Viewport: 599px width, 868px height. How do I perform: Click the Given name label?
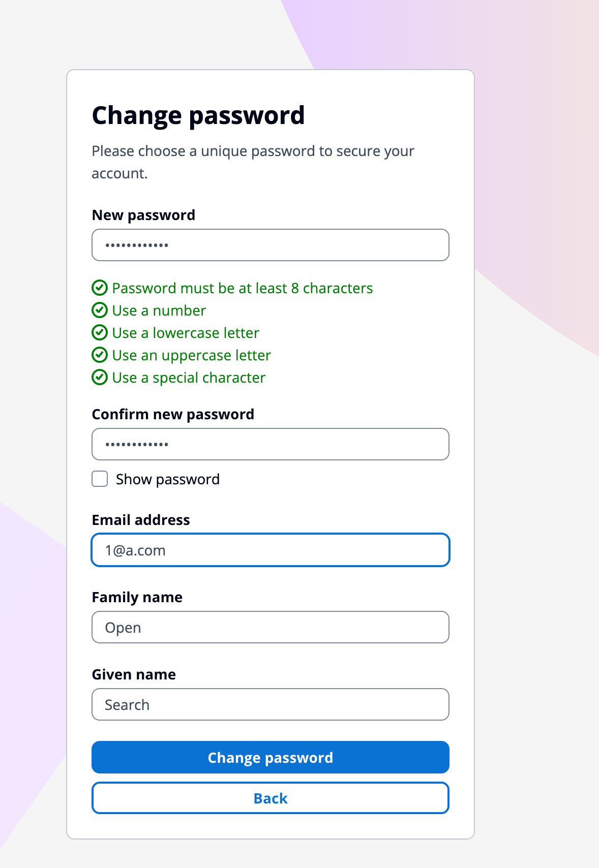[134, 674]
